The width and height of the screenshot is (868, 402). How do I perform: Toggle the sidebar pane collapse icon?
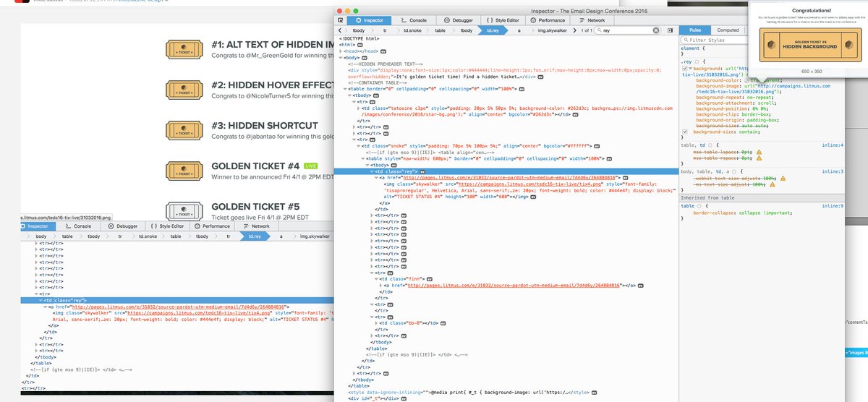671,31
